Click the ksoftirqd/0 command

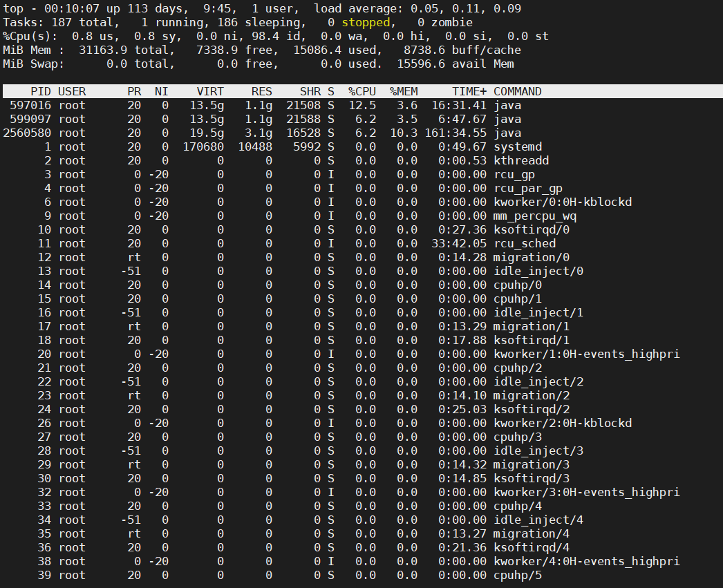point(532,230)
